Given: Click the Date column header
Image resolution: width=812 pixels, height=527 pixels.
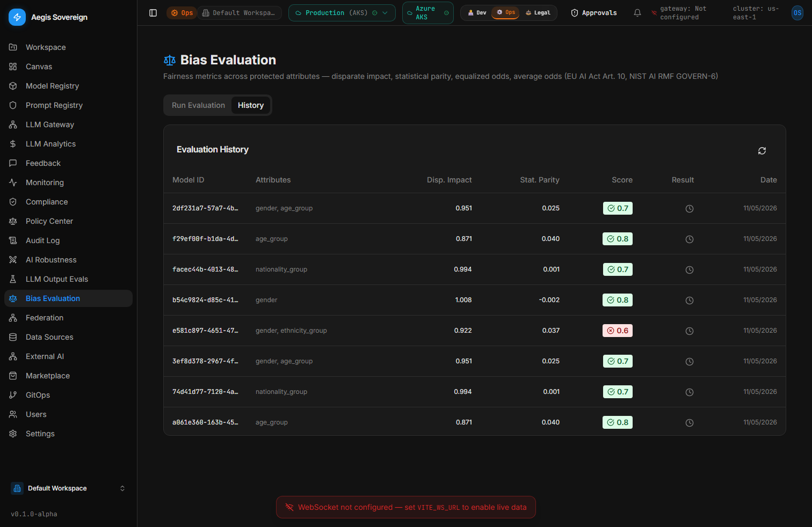Looking at the screenshot, I should pyautogui.click(x=769, y=180).
